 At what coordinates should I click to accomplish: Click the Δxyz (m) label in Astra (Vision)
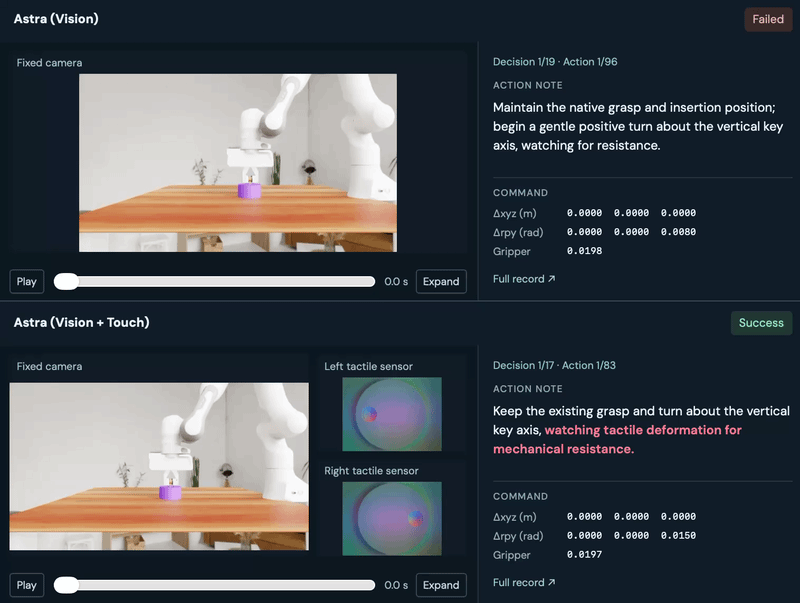click(515, 213)
